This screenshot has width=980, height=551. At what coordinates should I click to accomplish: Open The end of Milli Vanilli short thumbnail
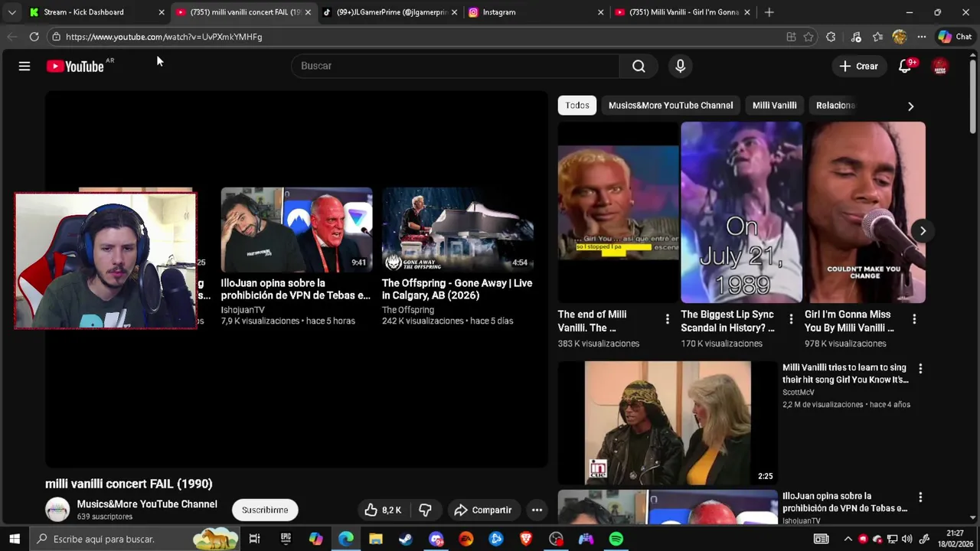click(x=619, y=213)
